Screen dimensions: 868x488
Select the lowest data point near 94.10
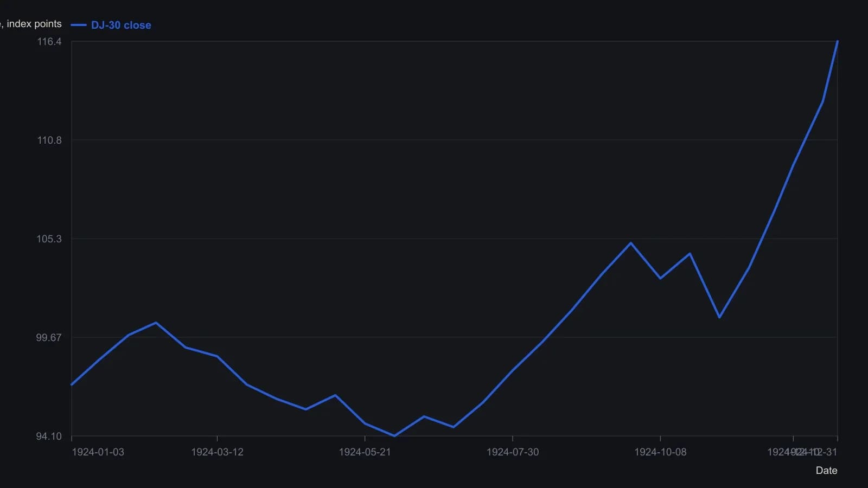point(394,435)
